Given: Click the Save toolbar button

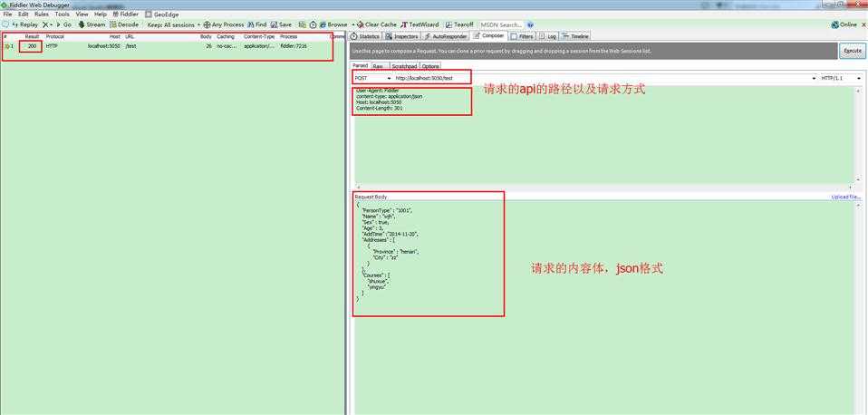Looking at the screenshot, I should [281, 24].
